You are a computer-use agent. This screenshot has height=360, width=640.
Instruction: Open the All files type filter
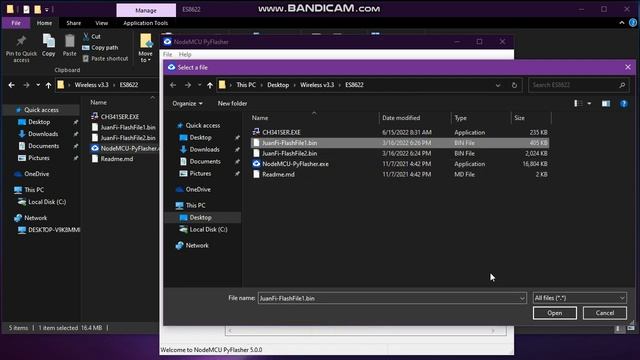point(580,298)
